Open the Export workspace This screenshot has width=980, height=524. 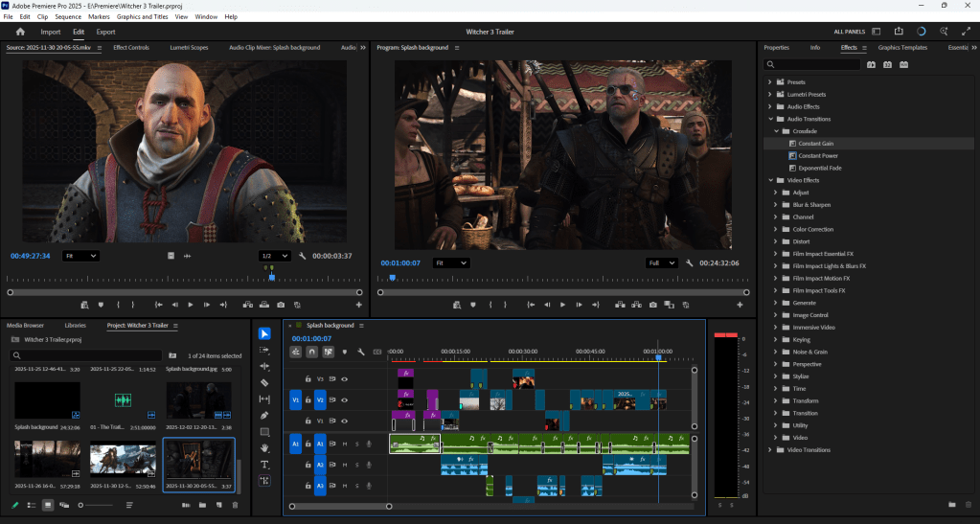(x=105, y=32)
